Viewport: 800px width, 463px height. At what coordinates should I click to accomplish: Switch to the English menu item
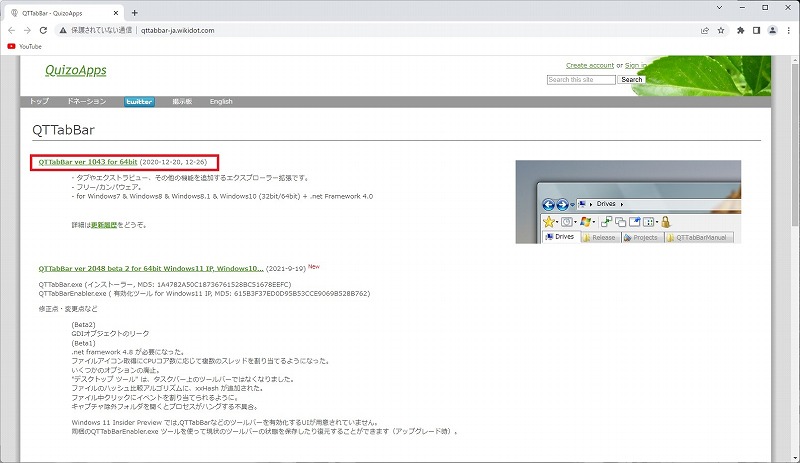click(x=221, y=102)
